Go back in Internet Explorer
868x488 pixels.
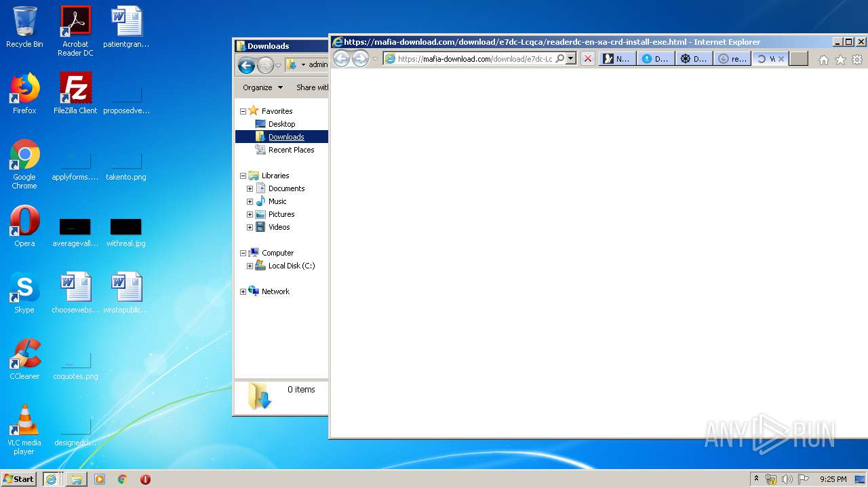(341, 59)
